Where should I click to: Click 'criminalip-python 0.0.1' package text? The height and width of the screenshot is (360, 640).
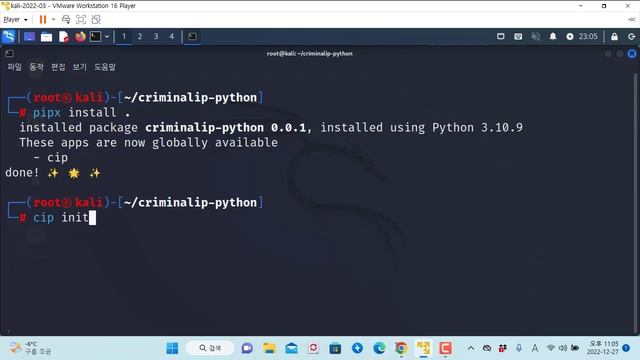click(225, 128)
